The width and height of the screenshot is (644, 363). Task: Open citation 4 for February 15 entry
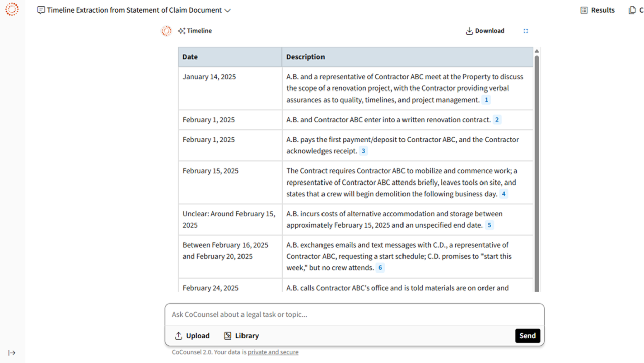[x=503, y=194]
